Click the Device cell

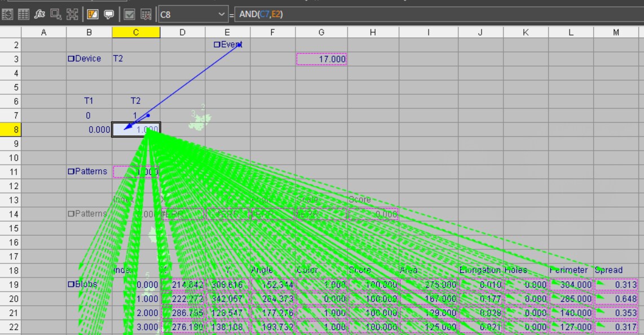(89, 59)
